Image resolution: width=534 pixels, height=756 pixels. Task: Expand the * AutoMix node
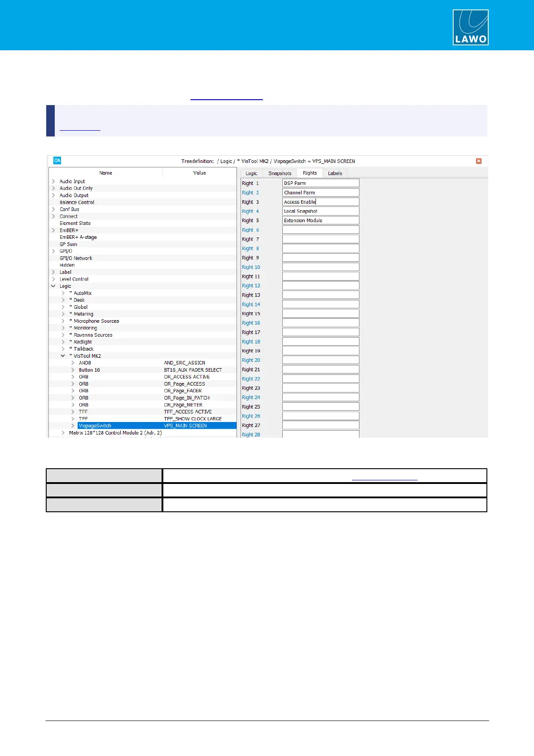click(x=63, y=293)
